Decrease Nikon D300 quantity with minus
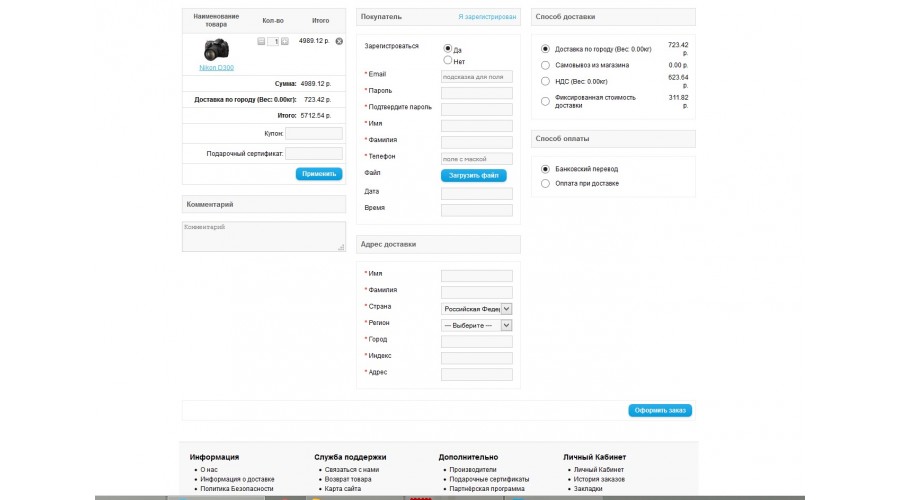This screenshot has width=900, height=500. tap(261, 41)
